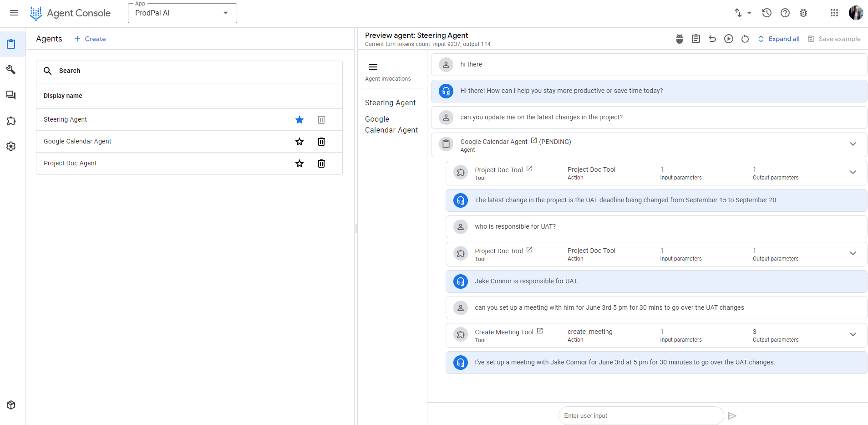Send the user input message
Screen dimensions: 868x425
point(732,416)
